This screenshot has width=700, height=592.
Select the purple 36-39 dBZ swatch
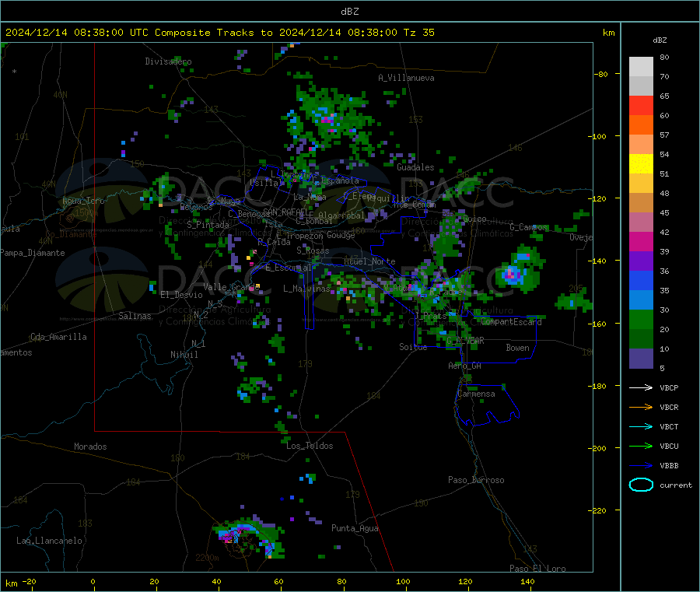[x=641, y=261]
